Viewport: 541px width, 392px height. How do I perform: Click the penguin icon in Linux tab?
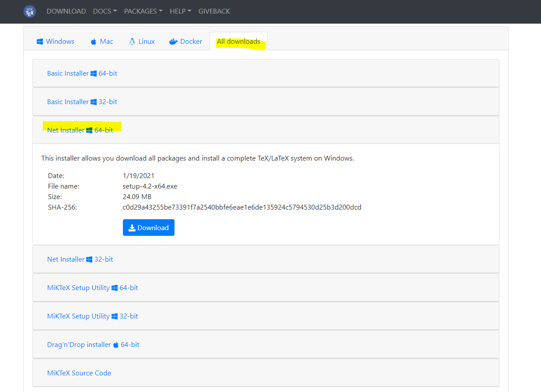tap(132, 42)
